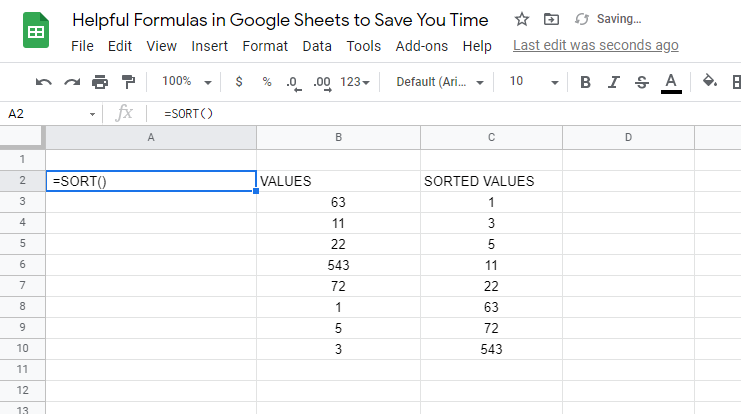Click the move to folder icon
Viewport: 741px width, 414px height.
(x=551, y=19)
